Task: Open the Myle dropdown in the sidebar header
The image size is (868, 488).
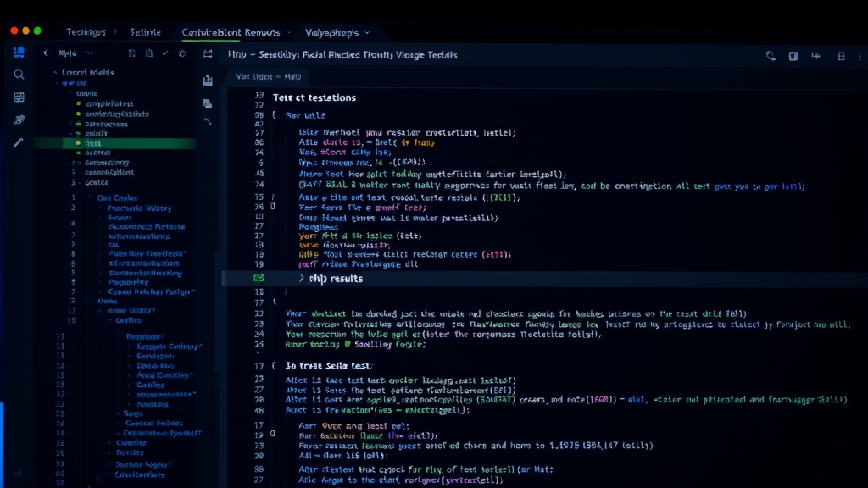Action: tap(89, 53)
